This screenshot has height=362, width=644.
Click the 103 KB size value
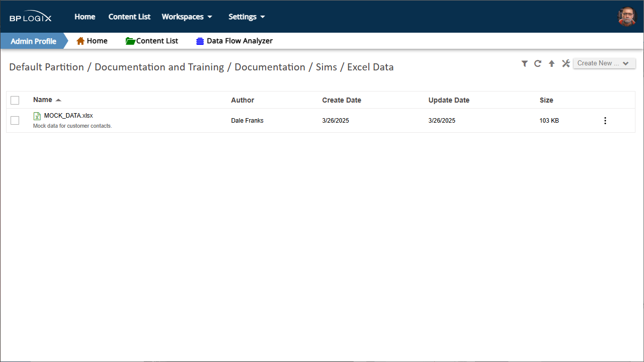click(x=549, y=121)
